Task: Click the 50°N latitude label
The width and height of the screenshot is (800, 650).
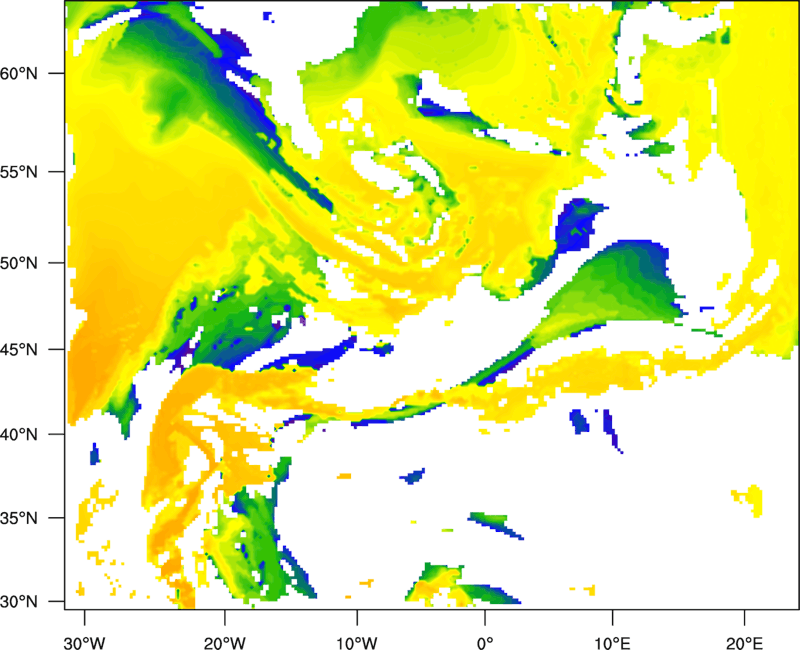Action: click(x=19, y=263)
